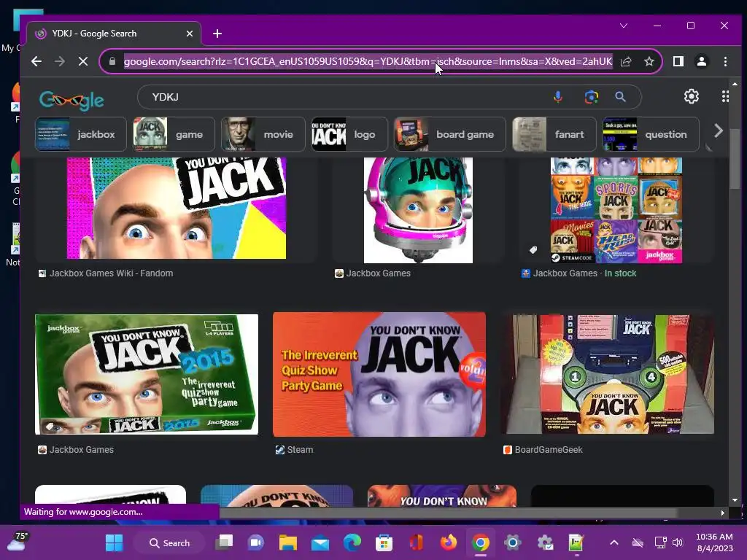
Task: Open volume control in system tray
Action: coord(678,542)
